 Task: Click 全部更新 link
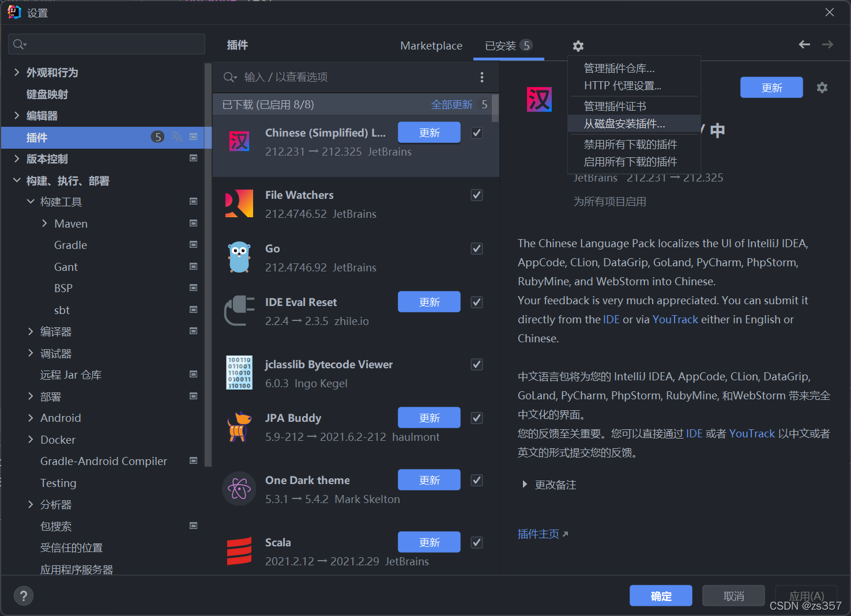[x=452, y=104]
